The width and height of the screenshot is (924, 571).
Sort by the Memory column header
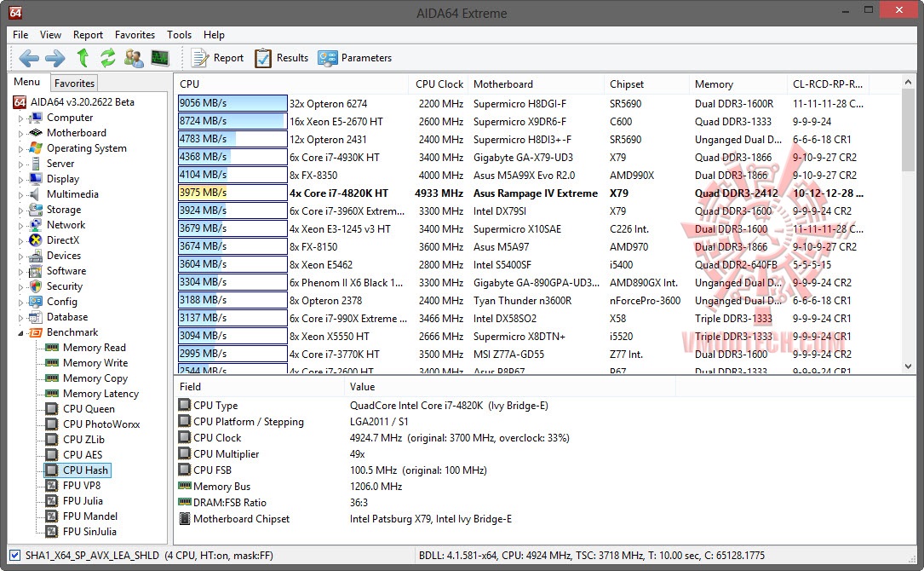[737, 84]
